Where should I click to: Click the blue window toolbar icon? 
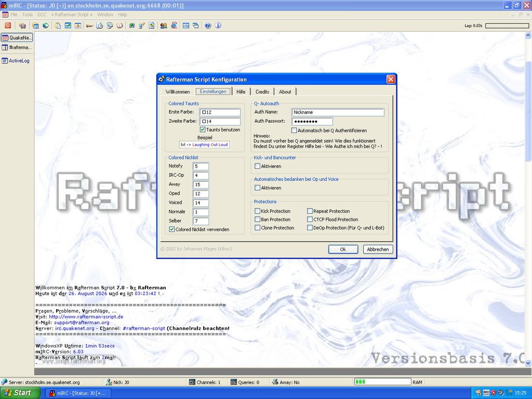(68, 25)
